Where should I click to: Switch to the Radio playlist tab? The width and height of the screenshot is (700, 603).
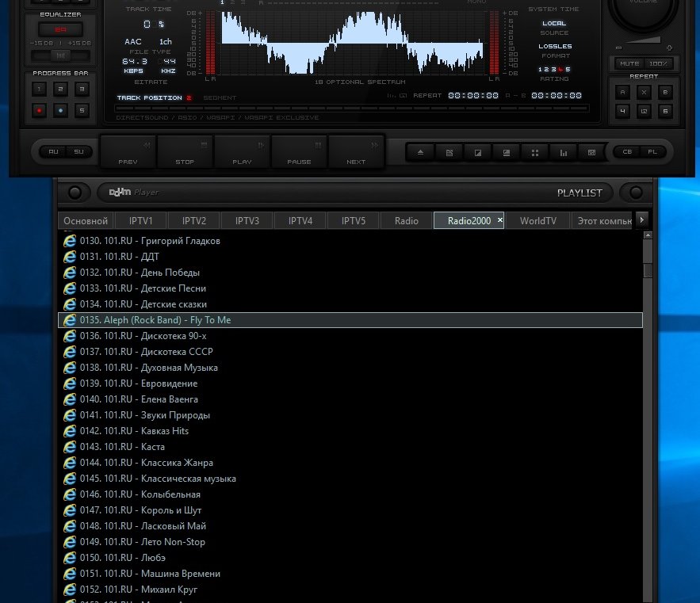(x=406, y=221)
